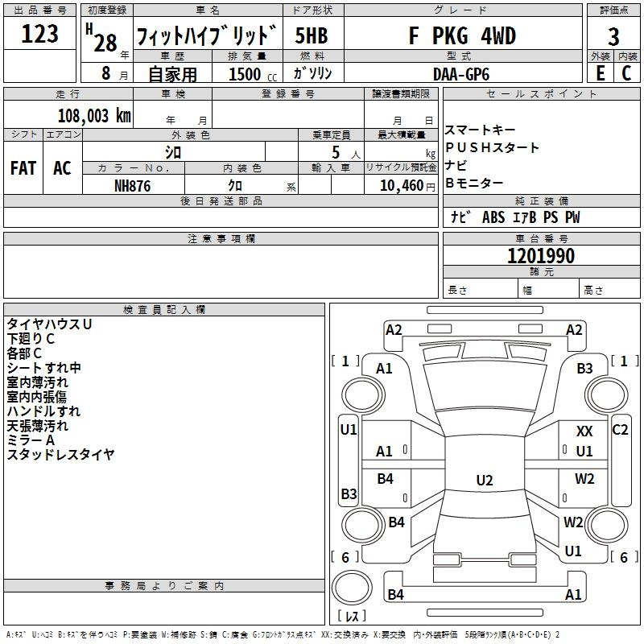Click the overall evaluation score 3
The image size is (644, 644).
(x=613, y=35)
